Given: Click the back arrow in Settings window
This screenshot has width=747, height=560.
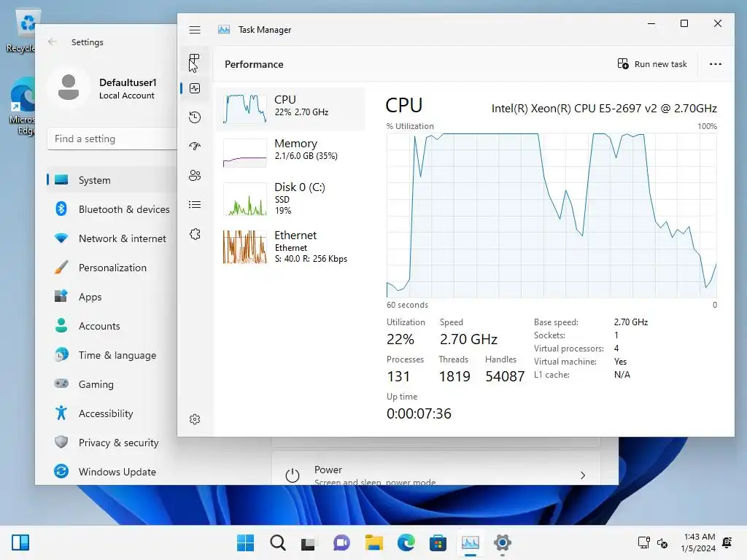Looking at the screenshot, I should tap(53, 42).
